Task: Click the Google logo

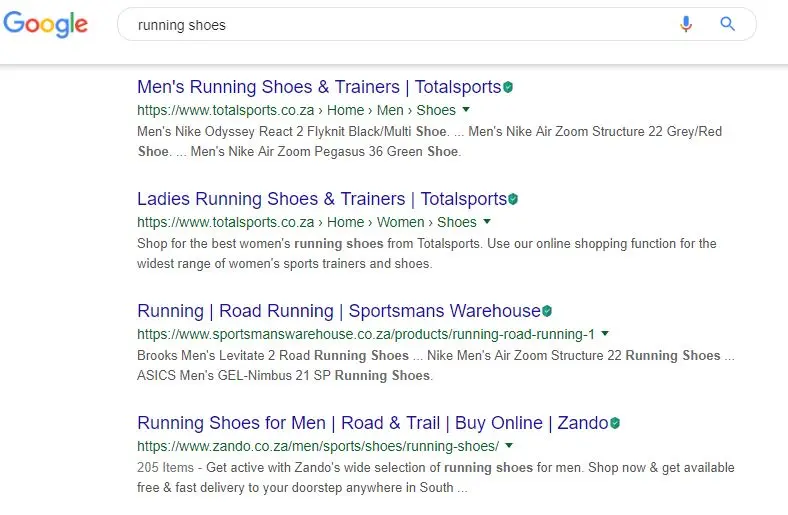Action: [x=45, y=25]
